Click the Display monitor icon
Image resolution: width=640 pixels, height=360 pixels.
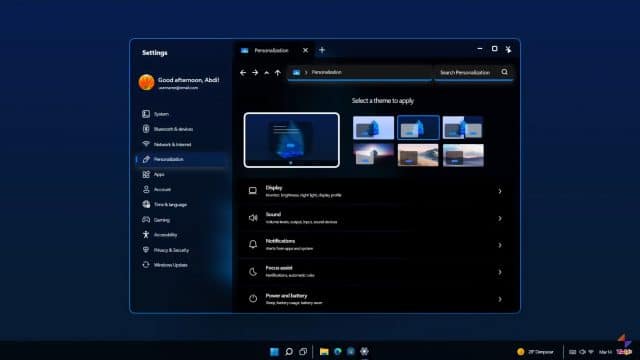pos(253,191)
